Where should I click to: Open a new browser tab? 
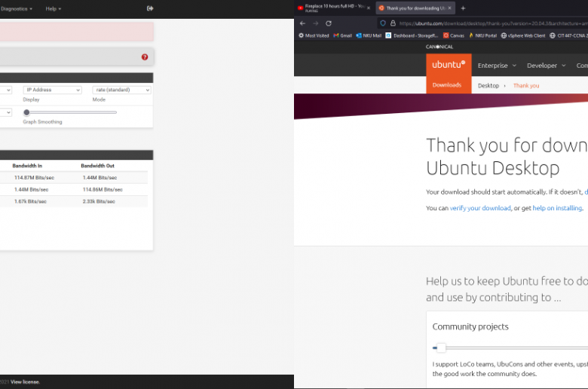point(463,8)
